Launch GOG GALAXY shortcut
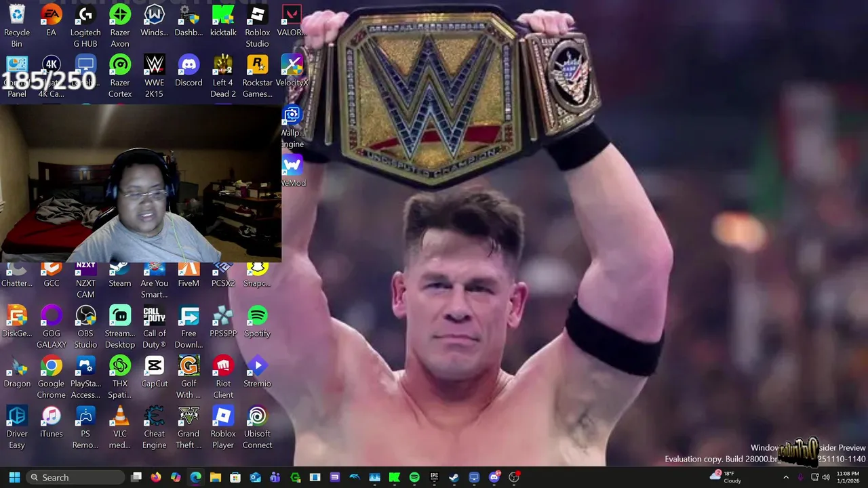This screenshot has width=868, height=488. (x=51, y=327)
